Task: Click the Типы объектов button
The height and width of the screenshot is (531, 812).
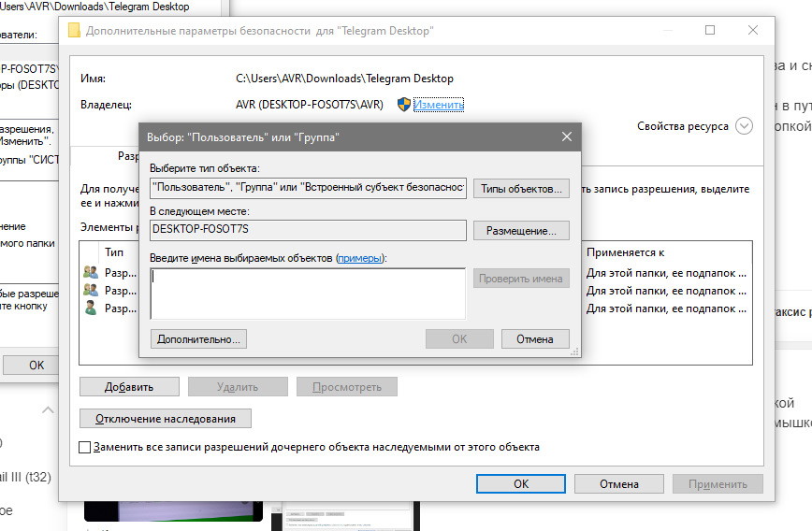Action: (521, 189)
